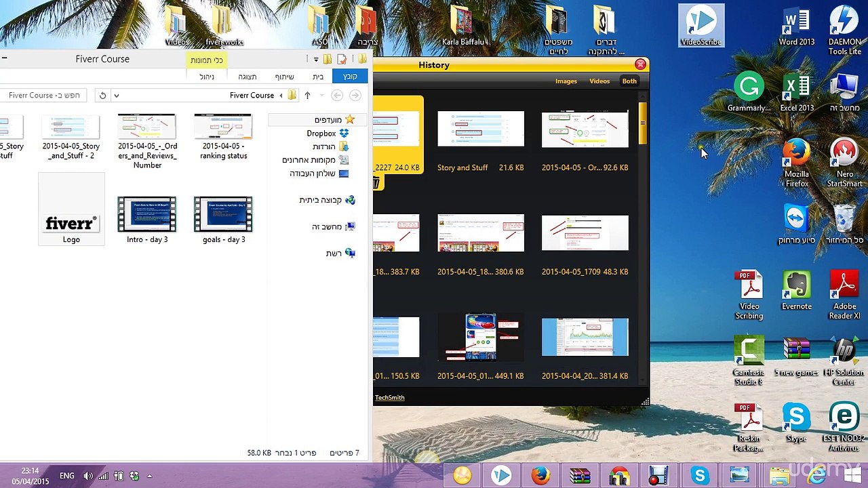Select the '2015-04-05 - Or...' 92.6 KB capture
Screen dimensions: 868x488
tap(585, 141)
